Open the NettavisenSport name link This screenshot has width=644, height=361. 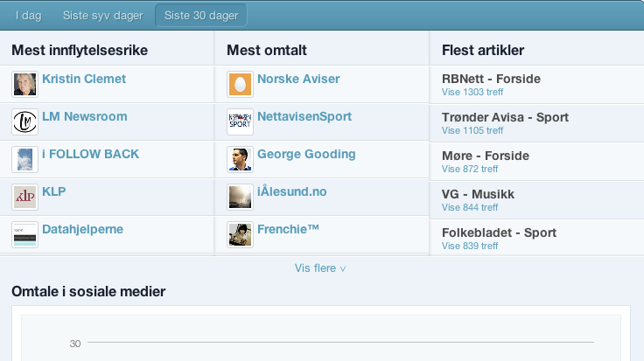pos(304,116)
